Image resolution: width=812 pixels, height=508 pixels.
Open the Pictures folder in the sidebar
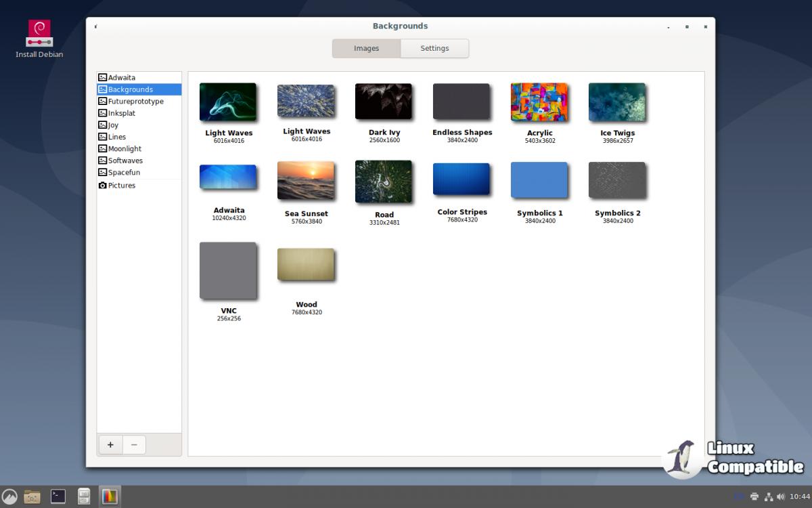tap(122, 186)
